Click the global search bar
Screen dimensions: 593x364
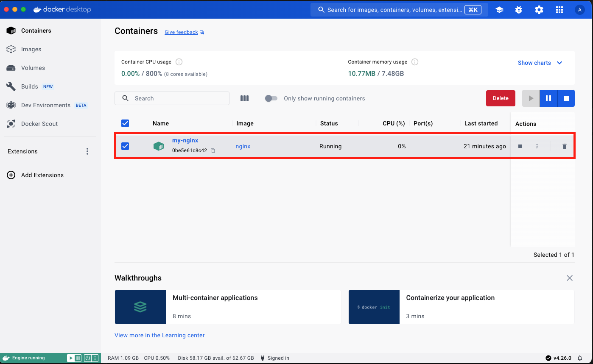click(399, 10)
